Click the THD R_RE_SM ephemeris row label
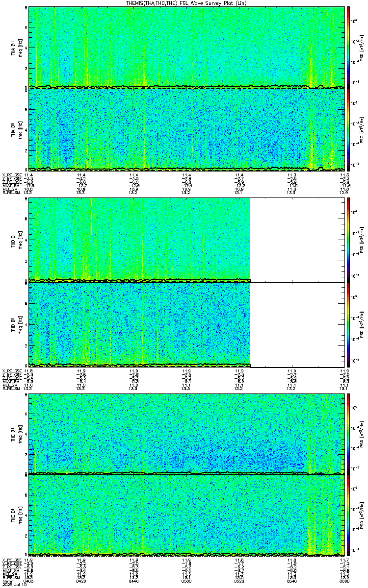The image size is (368, 588). (10, 390)
